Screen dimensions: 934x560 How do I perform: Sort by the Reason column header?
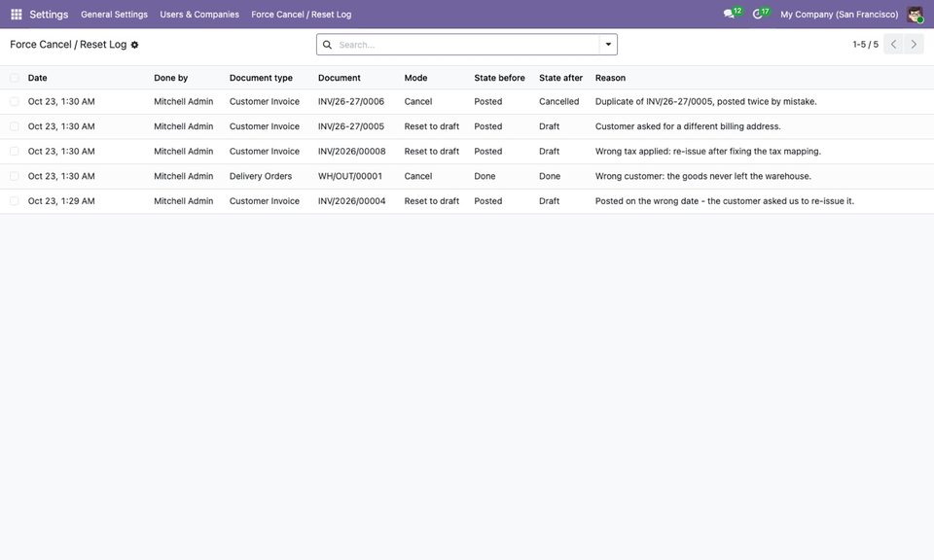pos(611,78)
